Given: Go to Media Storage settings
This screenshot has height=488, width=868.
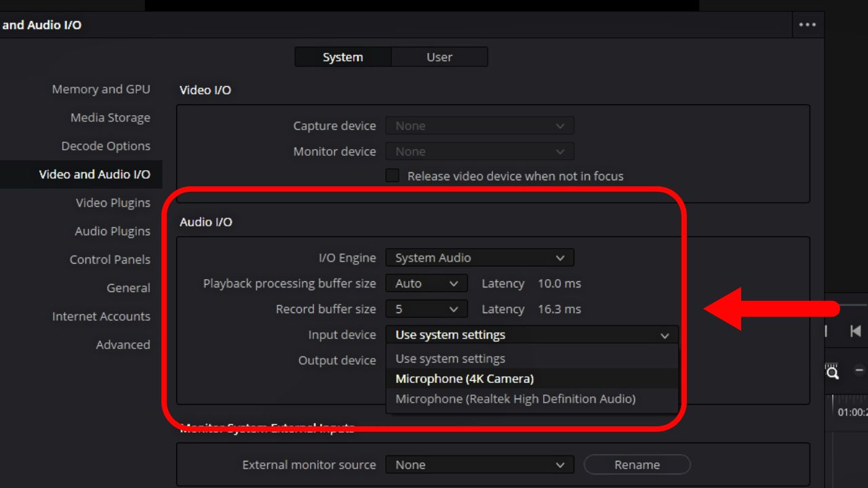Looking at the screenshot, I should click(x=110, y=117).
